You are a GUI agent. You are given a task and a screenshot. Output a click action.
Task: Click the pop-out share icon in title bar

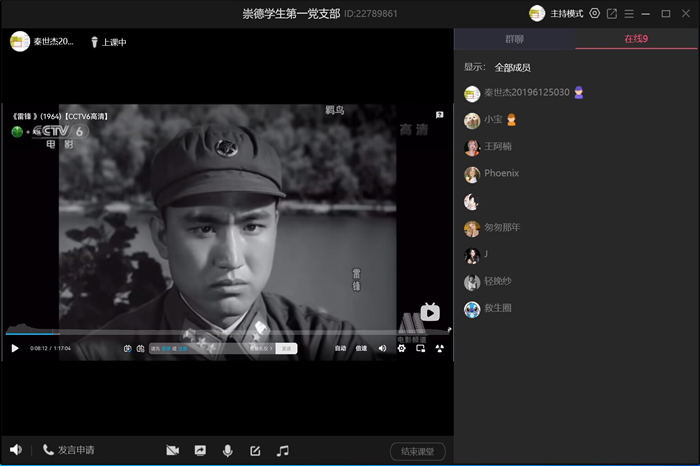[612, 13]
